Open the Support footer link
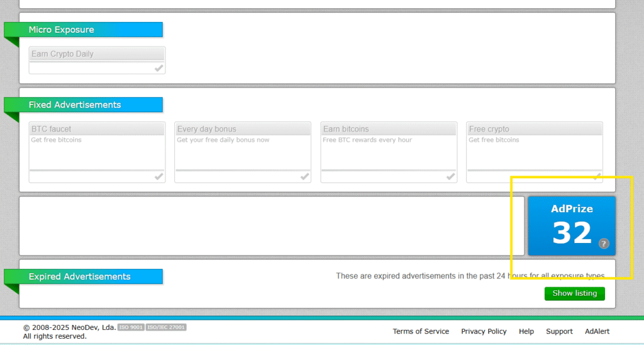This screenshot has height=345, width=644. 559,331
